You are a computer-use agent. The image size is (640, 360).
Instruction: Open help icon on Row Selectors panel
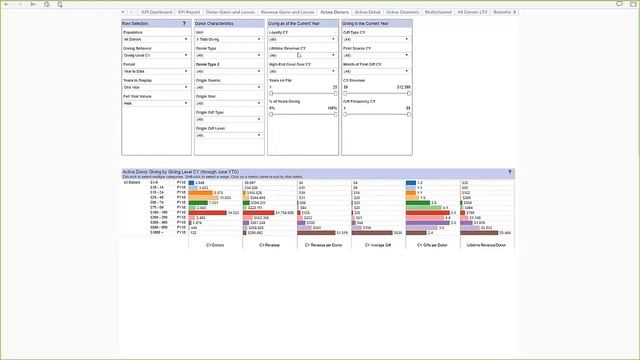184,23
